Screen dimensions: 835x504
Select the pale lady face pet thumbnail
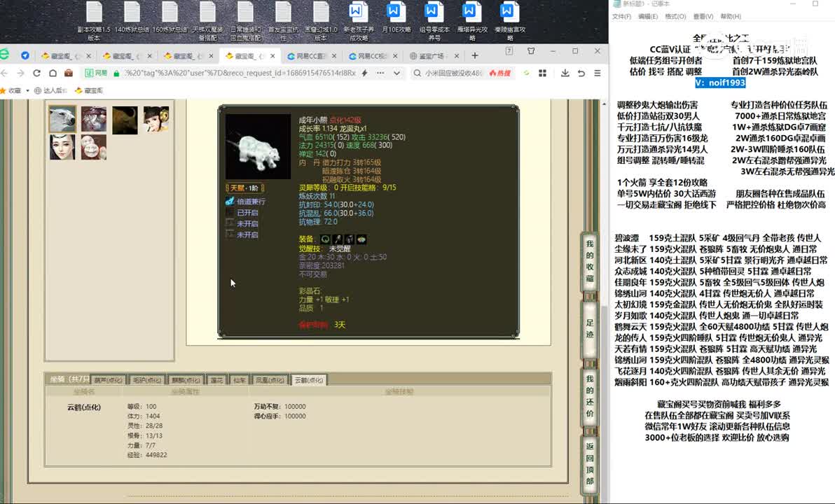62,147
